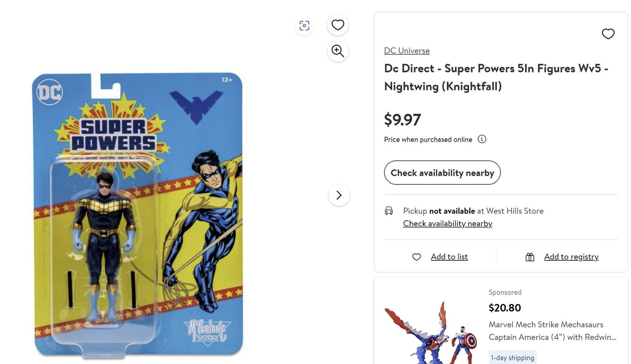
Task: Open the Check availability nearby underlined link
Action: click(x=447, y=223)
